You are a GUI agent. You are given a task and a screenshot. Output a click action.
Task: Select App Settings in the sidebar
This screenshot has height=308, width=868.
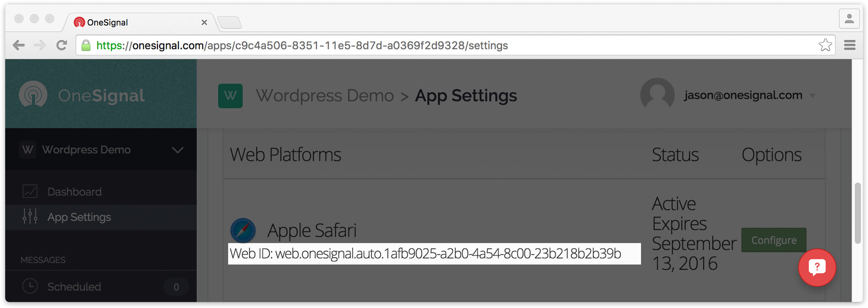click(79, 217)
